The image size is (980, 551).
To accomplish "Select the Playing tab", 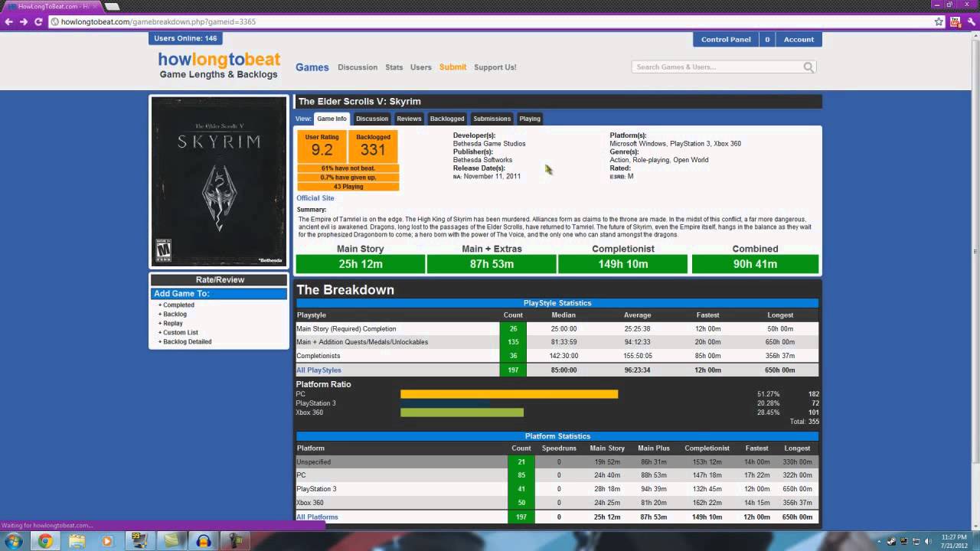I will point(530,119).
